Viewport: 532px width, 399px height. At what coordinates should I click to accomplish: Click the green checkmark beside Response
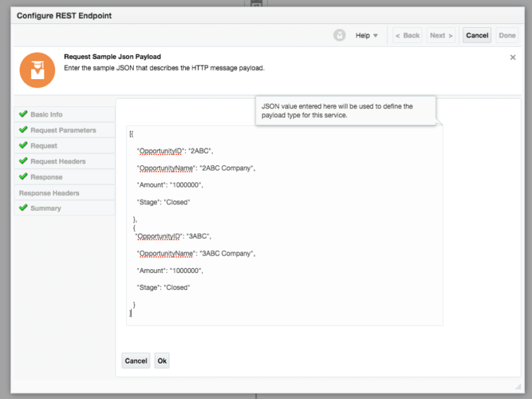[23, 177]
